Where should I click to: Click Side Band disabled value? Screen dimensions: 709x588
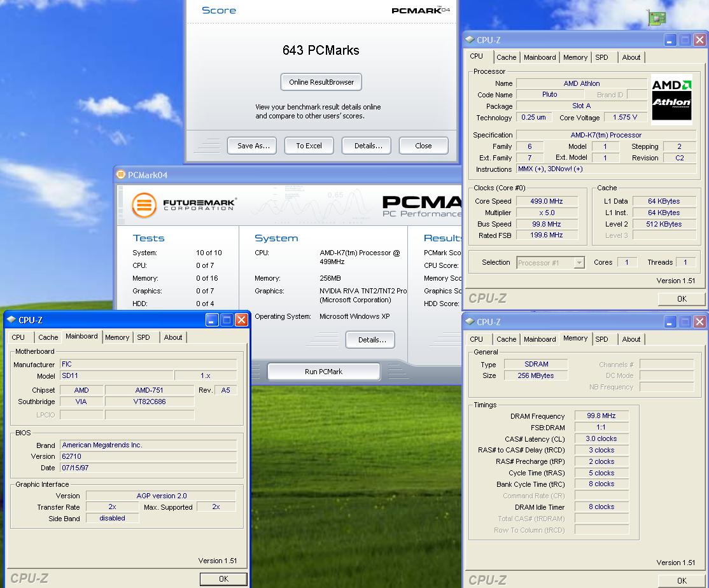tap(112, 518)
